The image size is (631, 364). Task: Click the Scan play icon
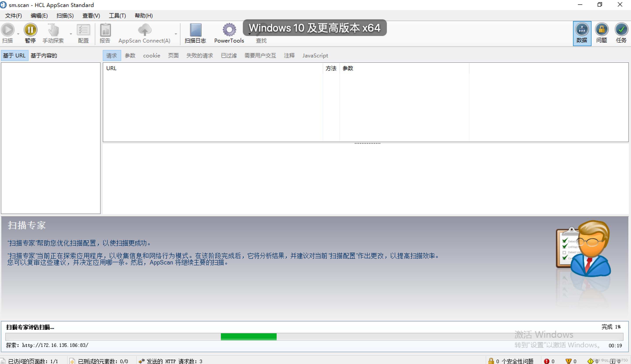[x=7, y=30]
